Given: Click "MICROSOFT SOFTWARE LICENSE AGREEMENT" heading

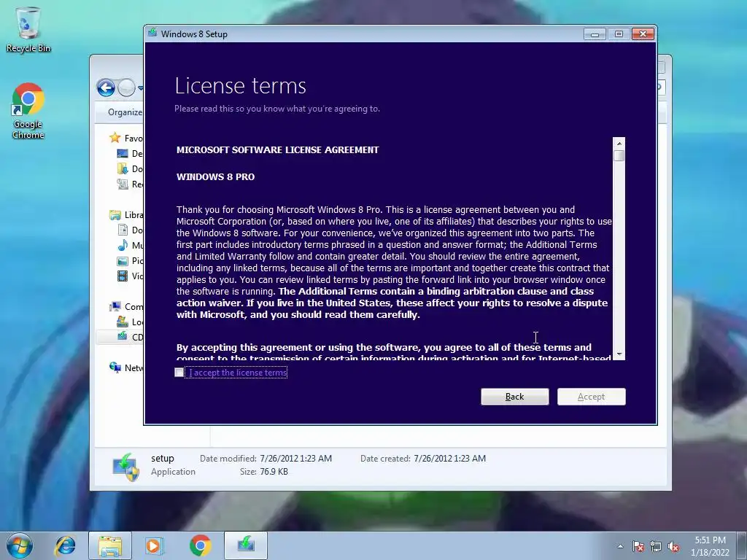Looking at the screenshot, I should pyautogui.click(x=278, y=149).
